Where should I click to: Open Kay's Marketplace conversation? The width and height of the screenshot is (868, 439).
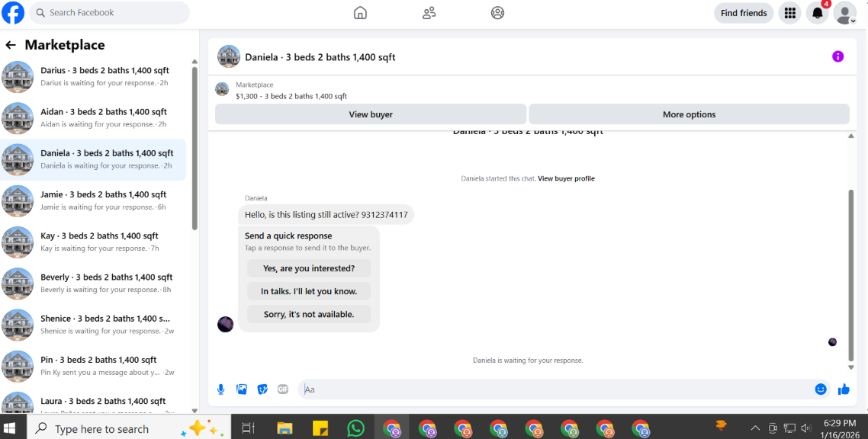[x=93, y=242]
